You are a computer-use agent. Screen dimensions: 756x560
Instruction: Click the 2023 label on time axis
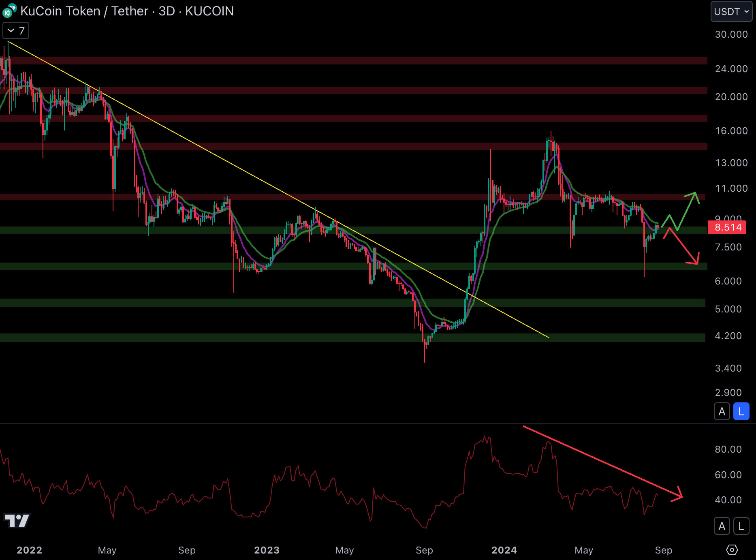(267, 550)
